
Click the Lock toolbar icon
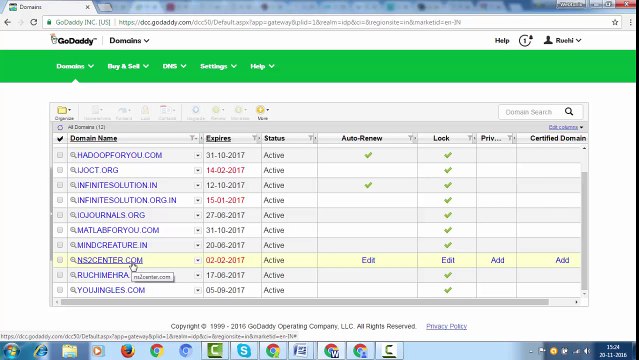pos(145,112)
